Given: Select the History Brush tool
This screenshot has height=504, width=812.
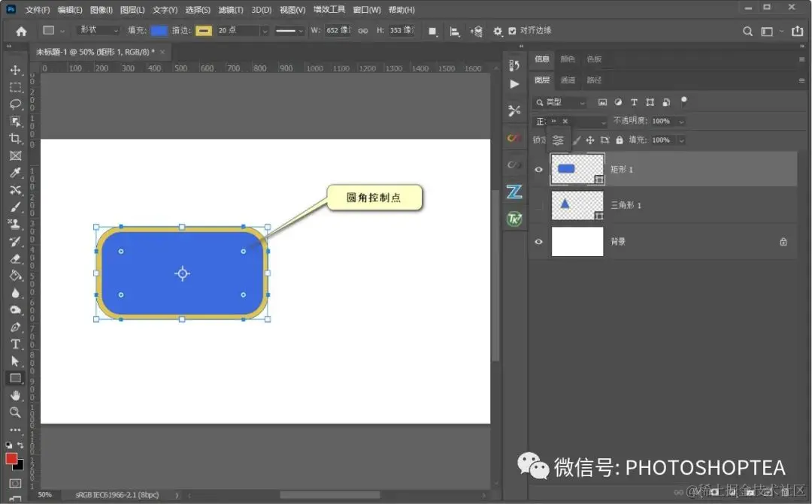Looking at the screenshot, I should tap(16, 241).
